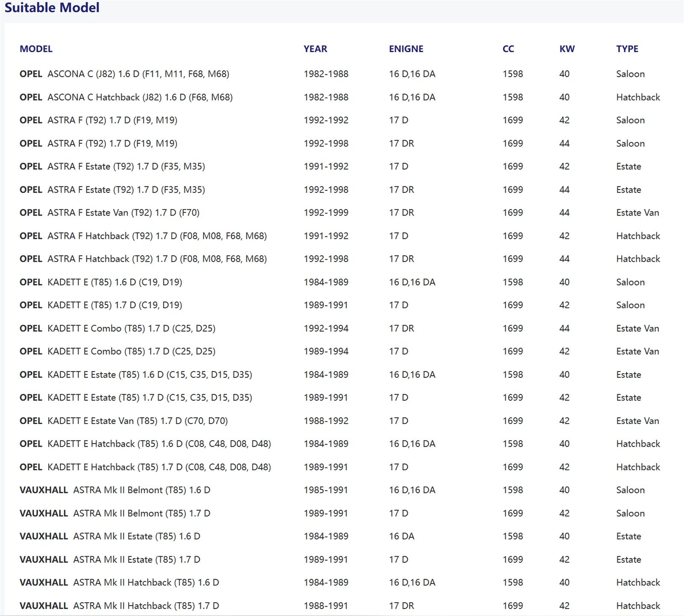Click the MODEL column header
Viewport: 684px width, 616px height.
(36, 49)
